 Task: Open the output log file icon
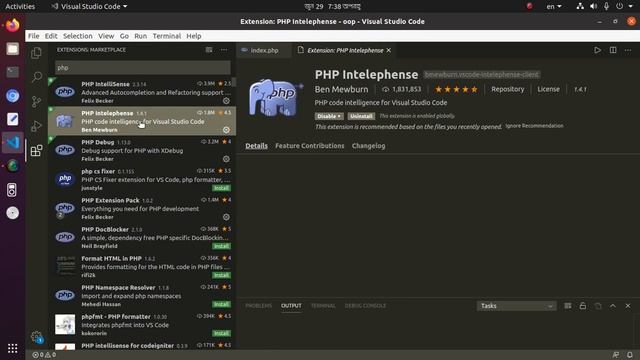coord(598,306)
